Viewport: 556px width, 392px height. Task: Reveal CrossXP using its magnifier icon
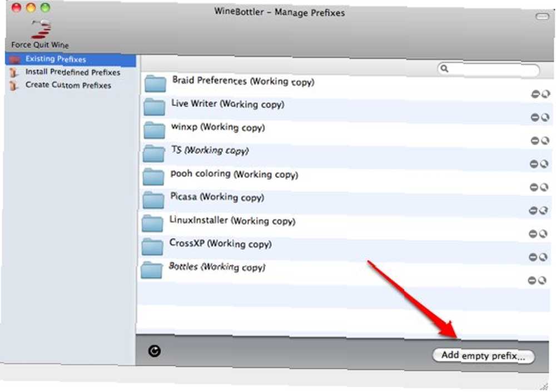click(543, 257)
